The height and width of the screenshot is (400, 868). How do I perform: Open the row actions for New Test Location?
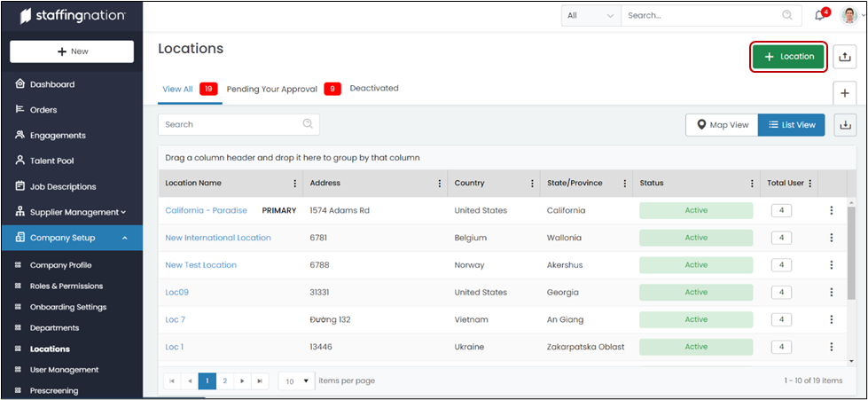(831, 265)
